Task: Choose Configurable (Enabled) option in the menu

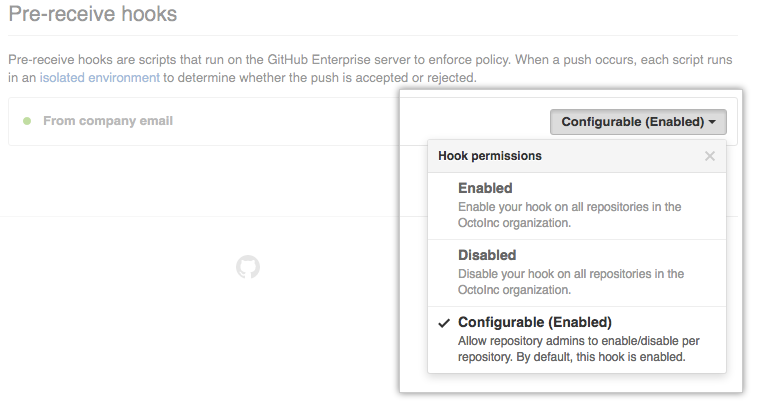Action: pos(534,322)
